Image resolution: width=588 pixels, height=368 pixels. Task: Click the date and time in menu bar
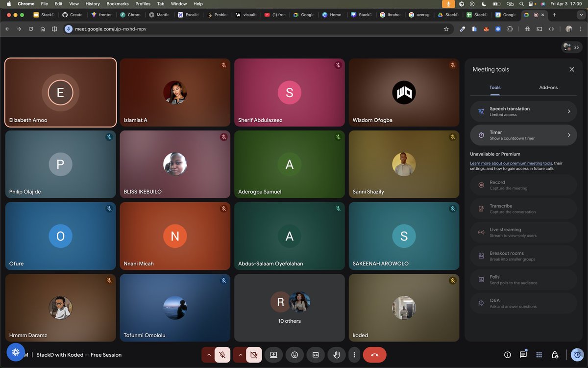point(565,4)
